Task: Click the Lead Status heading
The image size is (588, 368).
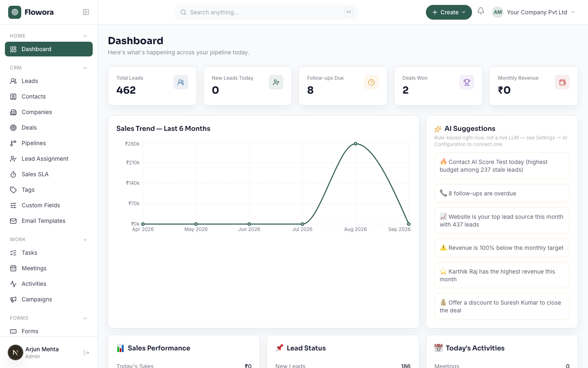Action: pyautogui.click(x=306, y=348)
